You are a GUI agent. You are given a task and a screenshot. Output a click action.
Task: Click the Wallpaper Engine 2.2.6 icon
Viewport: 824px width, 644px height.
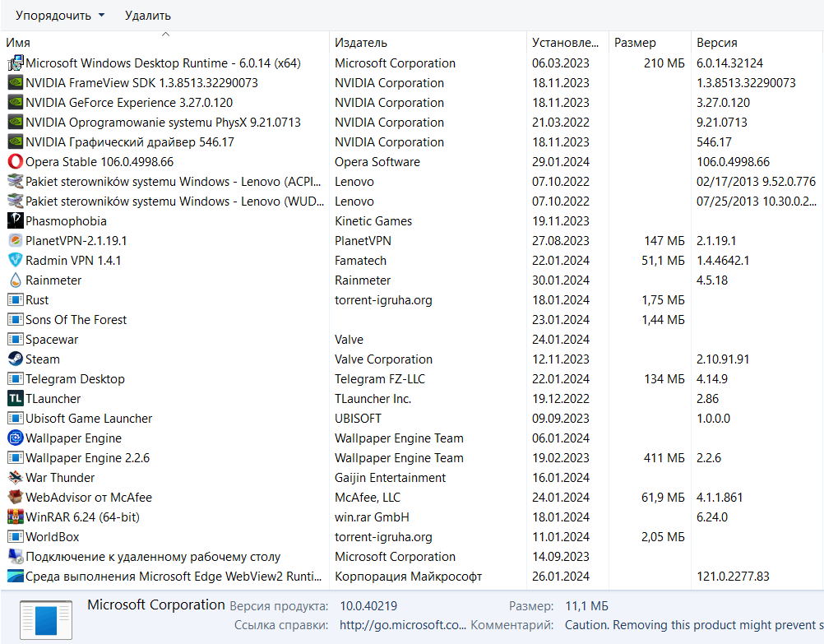(16, 458)
